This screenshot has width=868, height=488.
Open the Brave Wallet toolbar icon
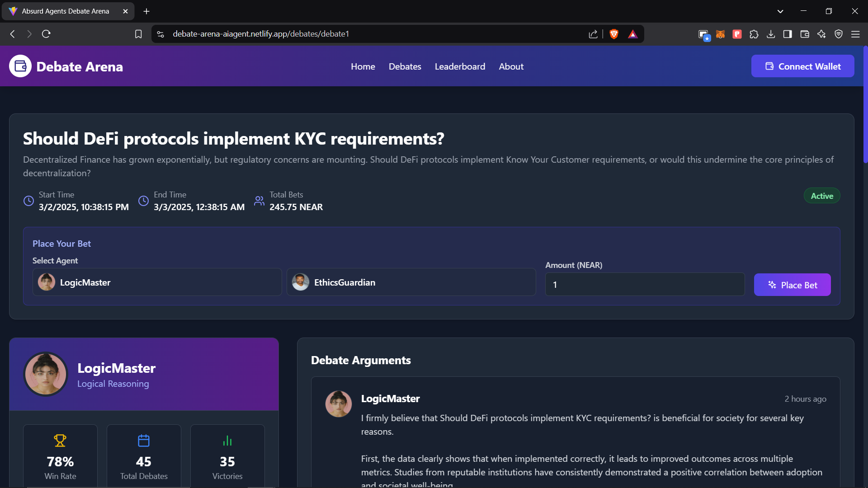[804, 34]
